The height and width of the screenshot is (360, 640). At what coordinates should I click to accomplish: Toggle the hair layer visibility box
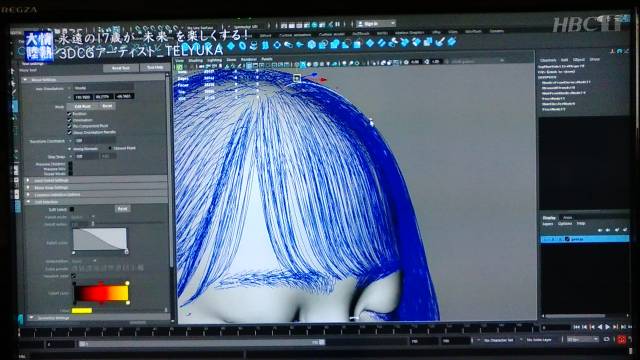point(546,239)
